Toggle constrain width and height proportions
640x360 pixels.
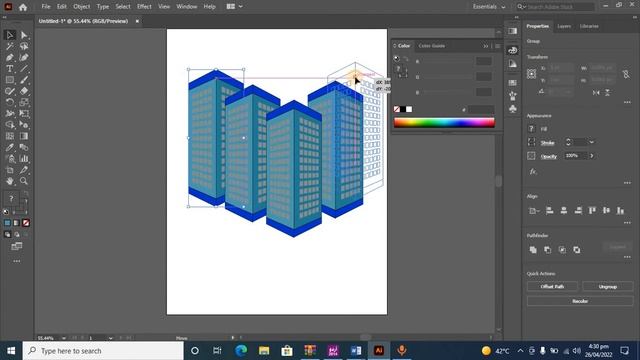point(626,74)
